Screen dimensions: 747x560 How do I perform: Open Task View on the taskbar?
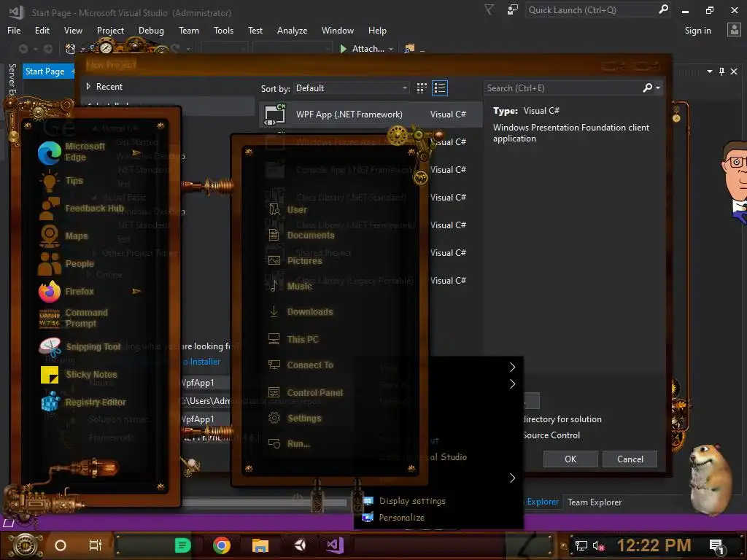(x=96, y=545)
